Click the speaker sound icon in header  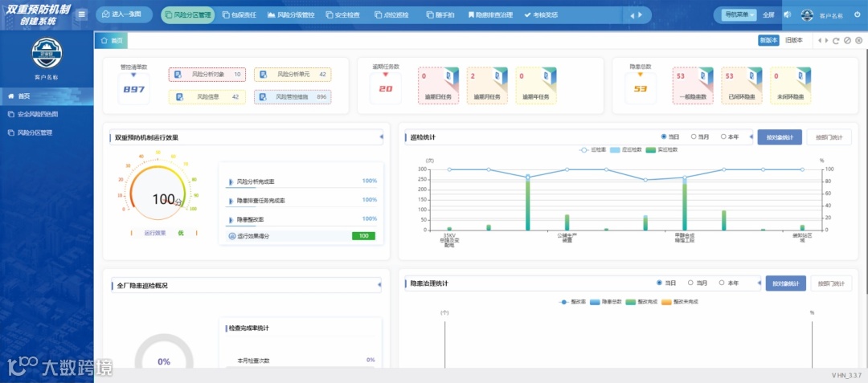pos(787,15)
